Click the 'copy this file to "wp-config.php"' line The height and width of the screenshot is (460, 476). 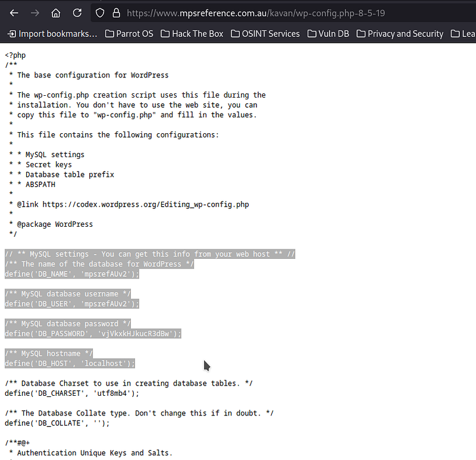coord(133,115)
